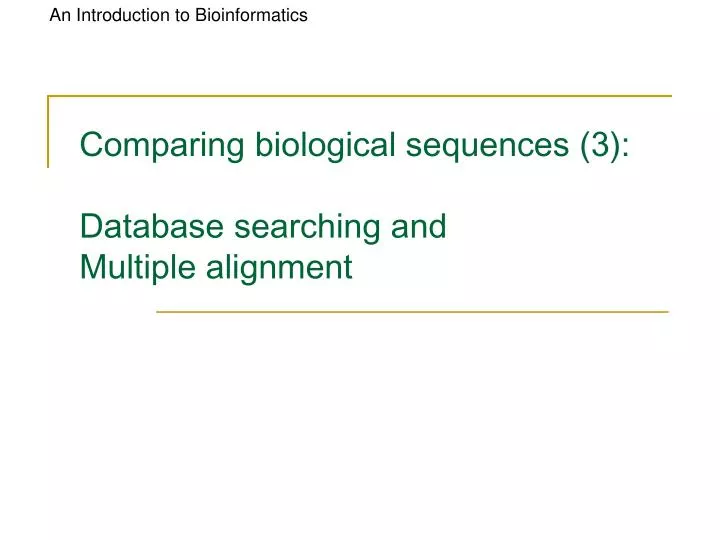
Task: Click the word "Introduction" in the header
Action: click(x=124, y=15)
